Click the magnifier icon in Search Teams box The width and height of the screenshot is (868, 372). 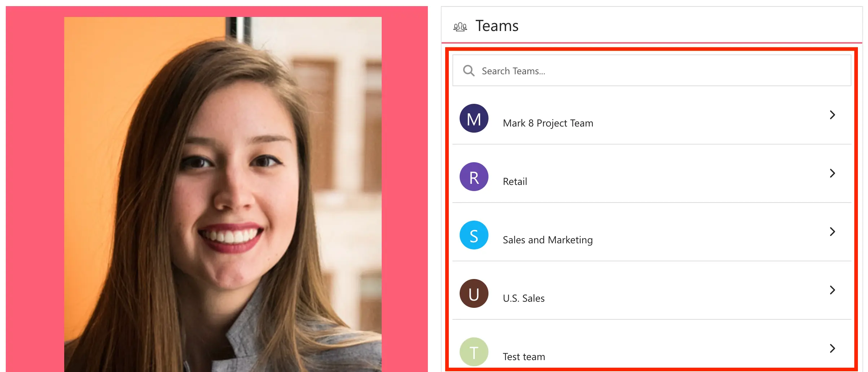point(469,71)
